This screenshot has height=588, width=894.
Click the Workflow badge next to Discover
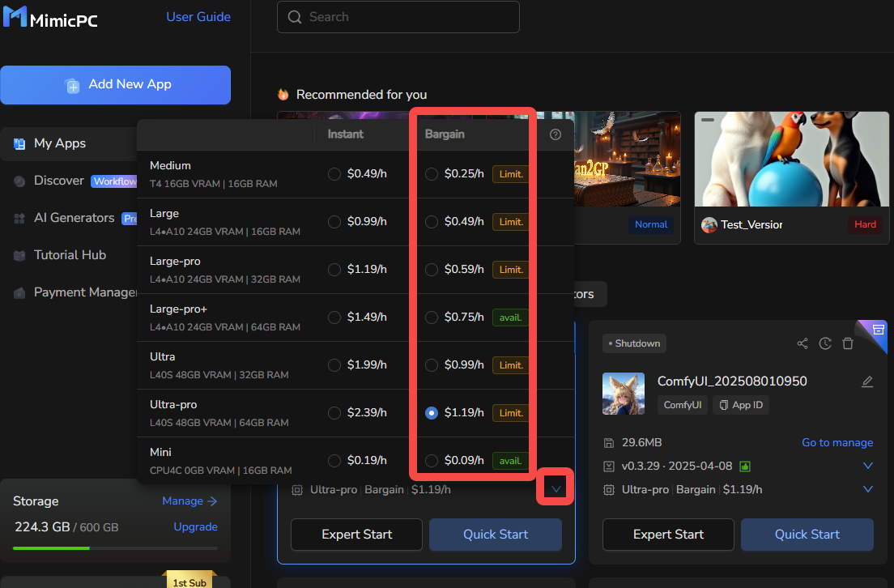[x=115, y=181]
